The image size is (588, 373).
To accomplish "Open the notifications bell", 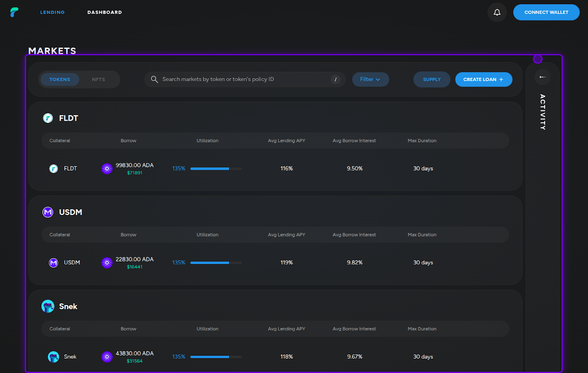I will pos(497,12).
